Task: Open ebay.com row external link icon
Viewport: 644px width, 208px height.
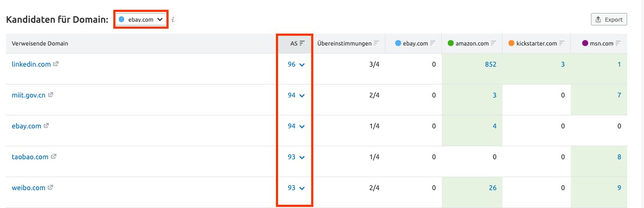Action: 47,126
